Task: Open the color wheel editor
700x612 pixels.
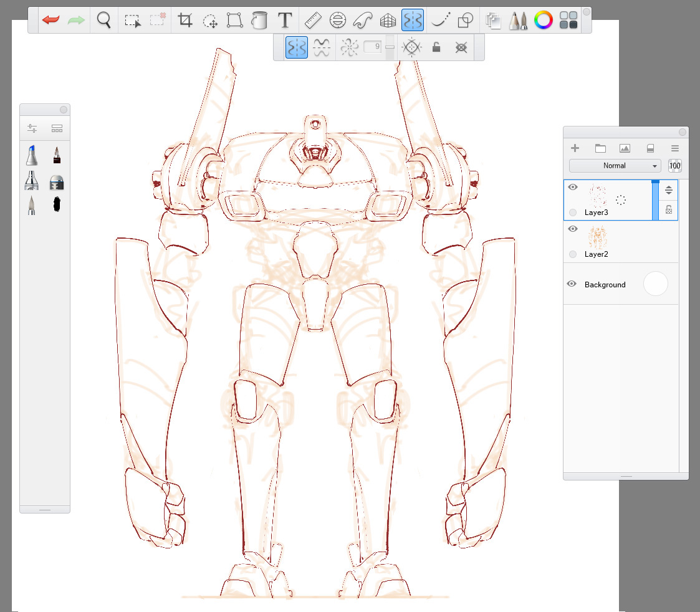Action: [544, 20]
